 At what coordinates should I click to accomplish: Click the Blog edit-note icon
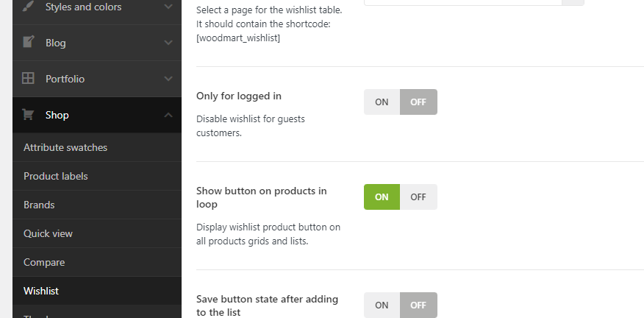pyautogui.click(x=28, y=42)
